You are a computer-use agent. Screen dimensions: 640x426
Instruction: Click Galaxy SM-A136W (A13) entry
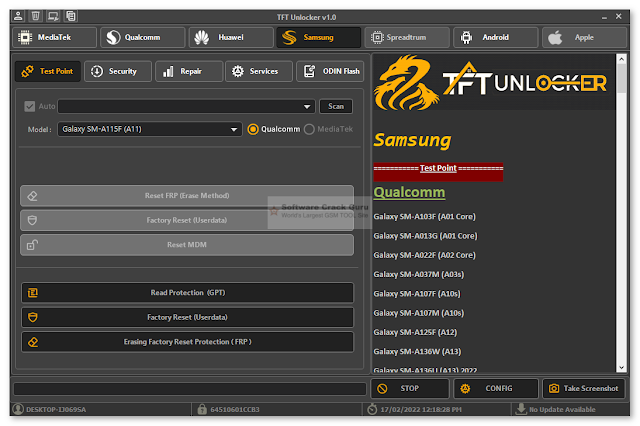tap(417, 351)
